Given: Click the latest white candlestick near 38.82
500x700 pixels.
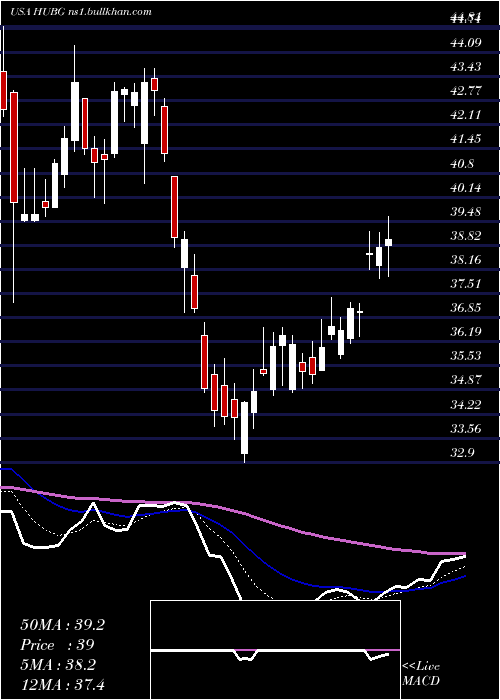Looking at the screenshot, I should click(388, 242).
